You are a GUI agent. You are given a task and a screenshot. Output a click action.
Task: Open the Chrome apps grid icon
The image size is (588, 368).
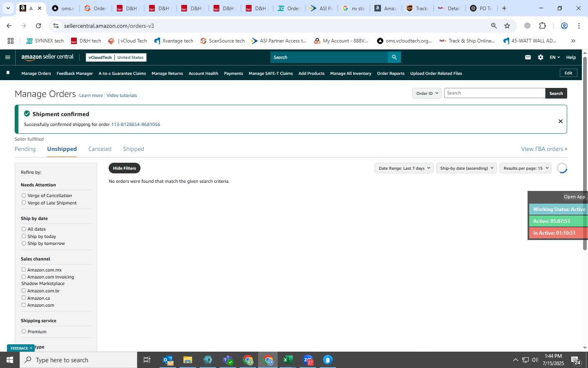tap(11, 41)
